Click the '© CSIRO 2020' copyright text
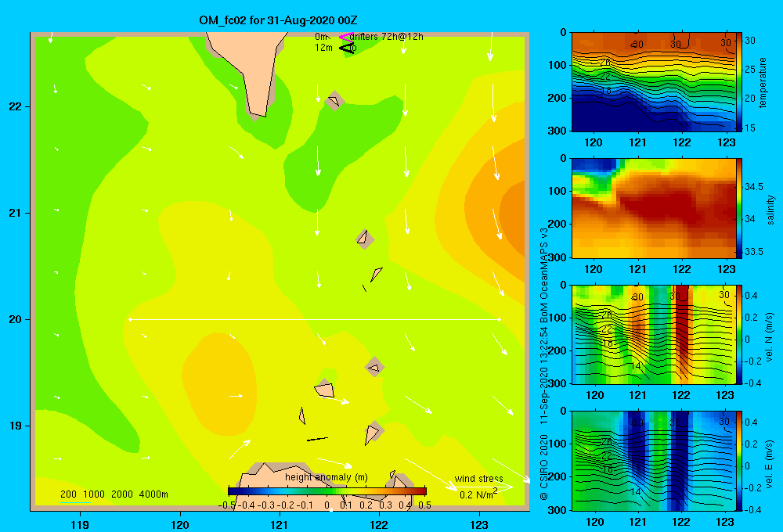 tap(544, 466)
